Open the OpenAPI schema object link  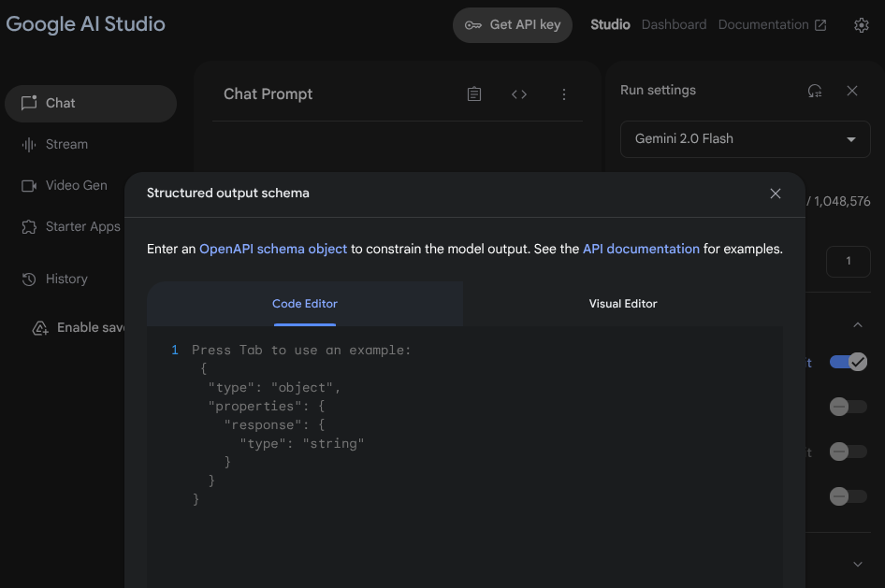coord(273,250)
